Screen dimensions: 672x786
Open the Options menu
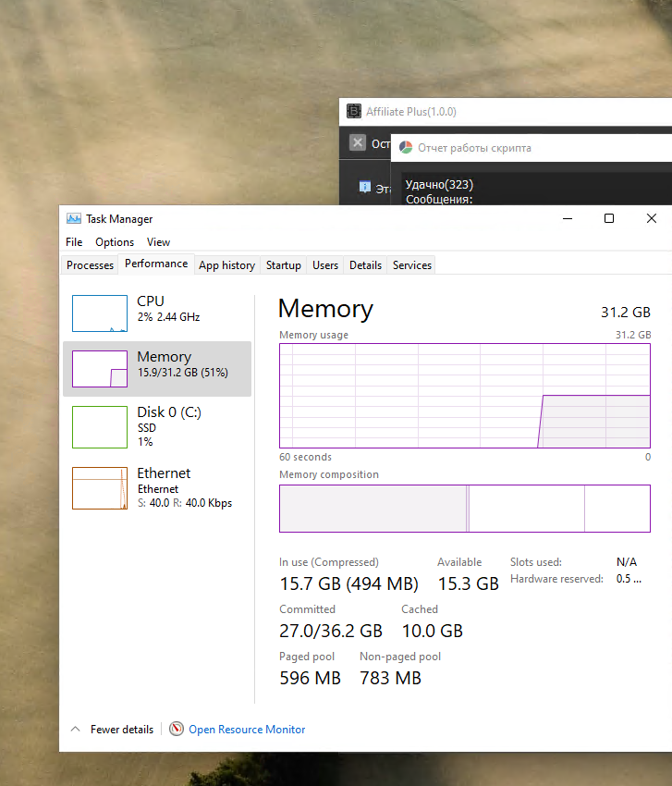coord(115,242)
